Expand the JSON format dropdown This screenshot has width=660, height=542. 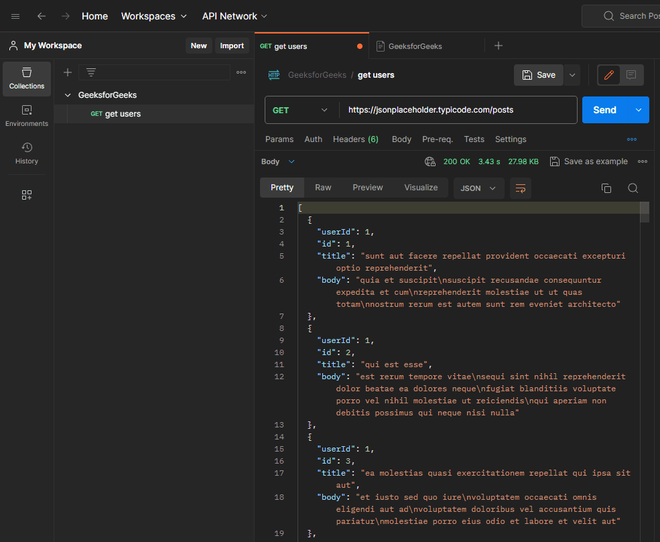[x=478, y=188]
